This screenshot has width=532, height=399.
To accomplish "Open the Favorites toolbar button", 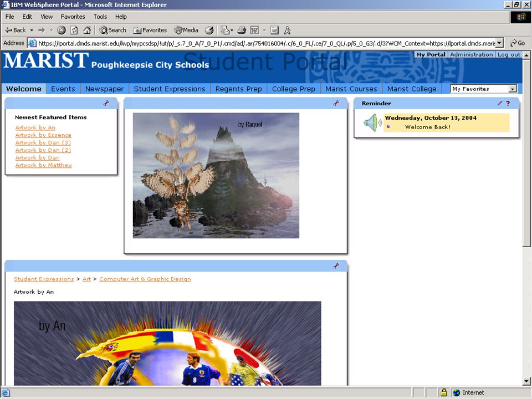I will (150, 30).
